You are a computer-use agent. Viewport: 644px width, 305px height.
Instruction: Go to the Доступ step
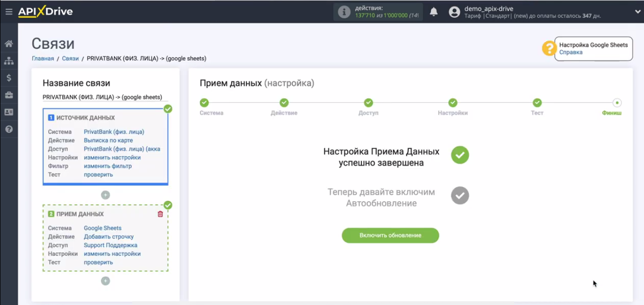pos(369,102)
